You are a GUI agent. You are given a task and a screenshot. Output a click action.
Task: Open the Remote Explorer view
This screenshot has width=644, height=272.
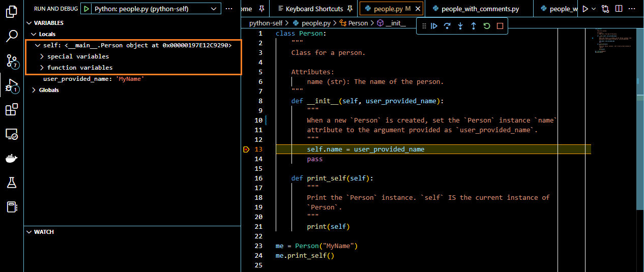point(12,134)
